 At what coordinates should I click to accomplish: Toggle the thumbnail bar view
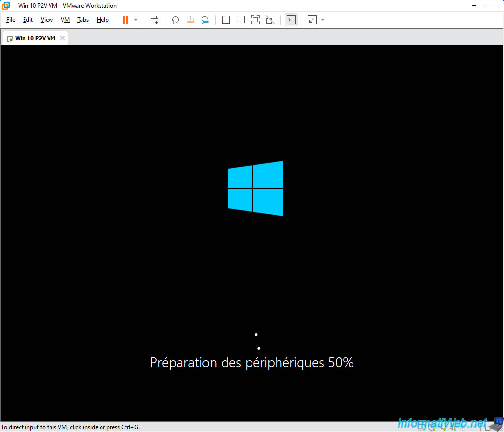(x=241, y=20)
